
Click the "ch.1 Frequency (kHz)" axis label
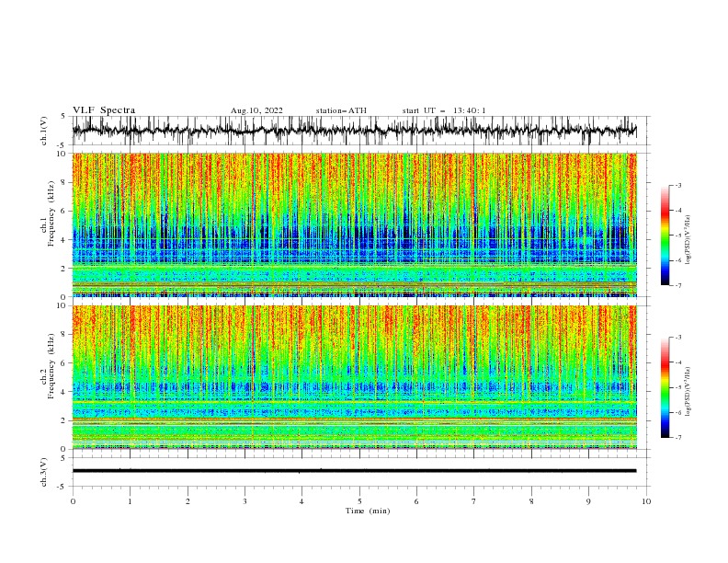coord(48,212)
